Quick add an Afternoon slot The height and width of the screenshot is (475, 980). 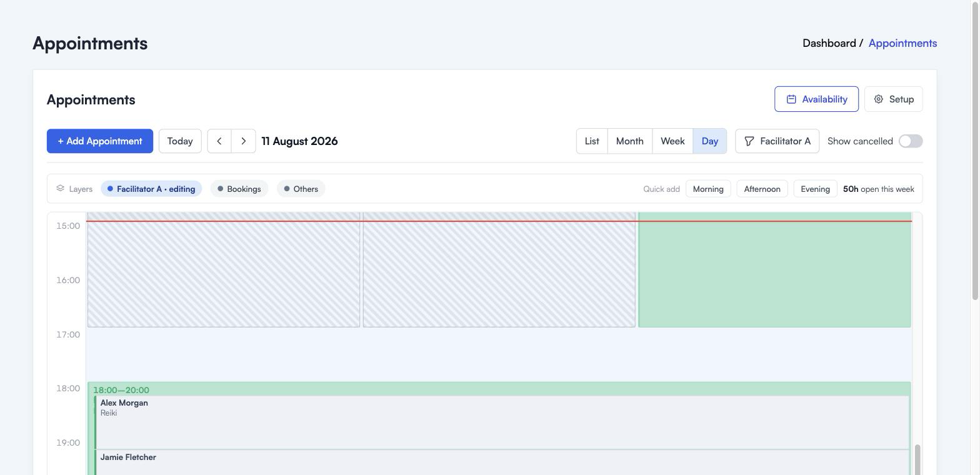pos(762,189)
